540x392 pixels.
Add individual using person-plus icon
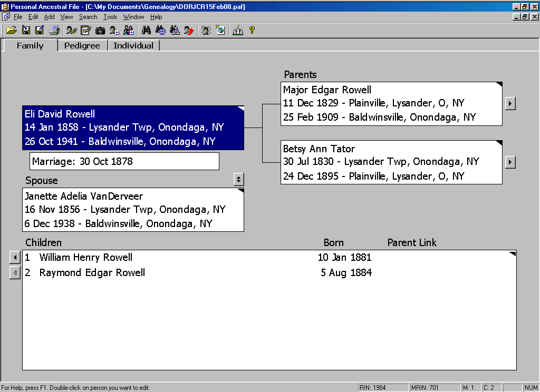click(114, 30)
